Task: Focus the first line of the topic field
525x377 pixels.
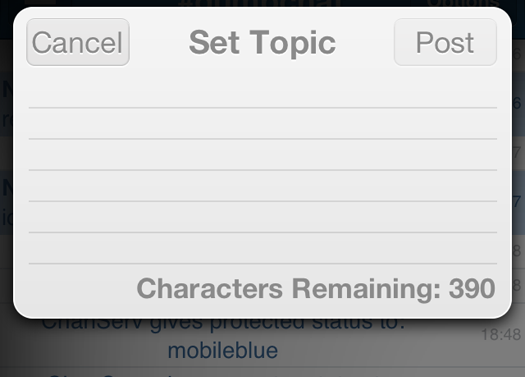Action: 263,92
